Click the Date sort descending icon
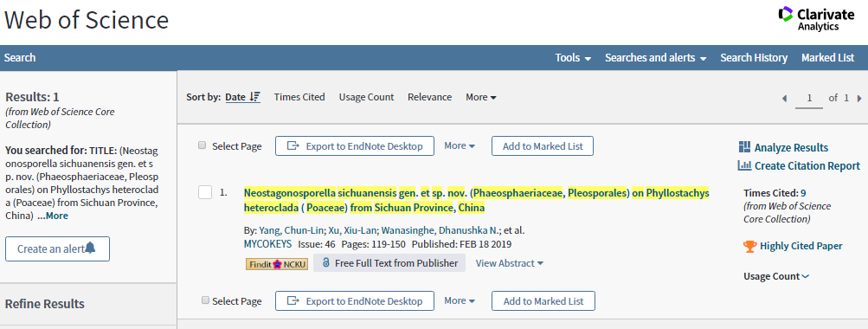The image size is (868, 329). [x=254, y=97]
